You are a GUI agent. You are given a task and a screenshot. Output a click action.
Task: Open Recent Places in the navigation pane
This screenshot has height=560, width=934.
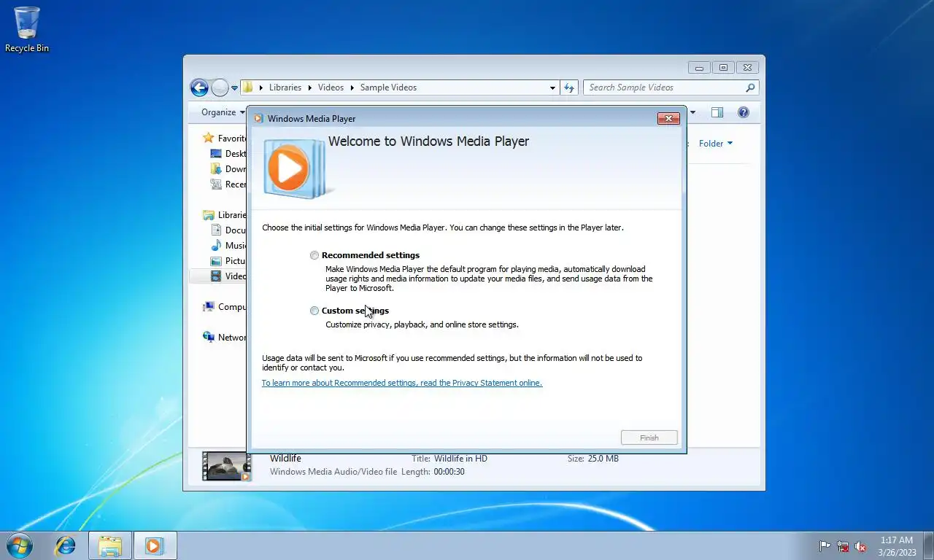point(229,184)
